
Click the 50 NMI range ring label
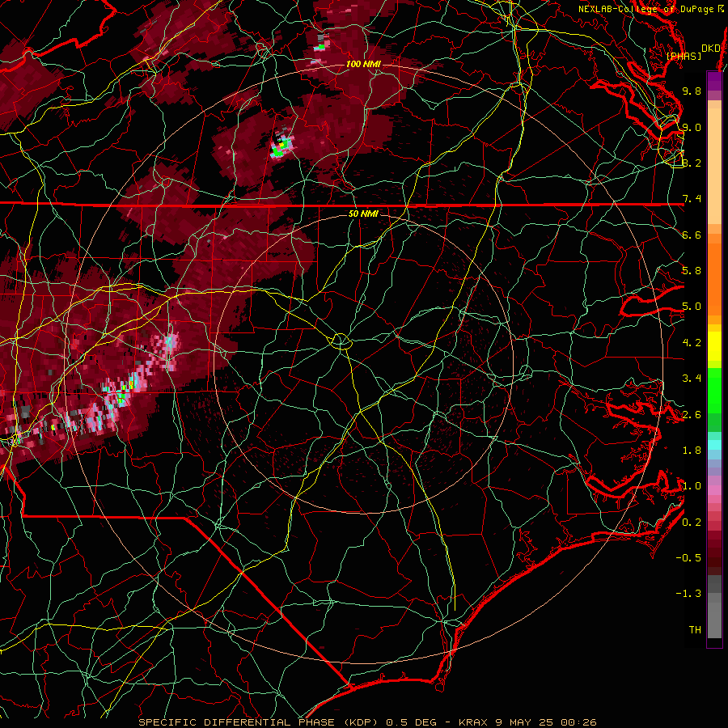pyautogui.click(x=363, y=214)
